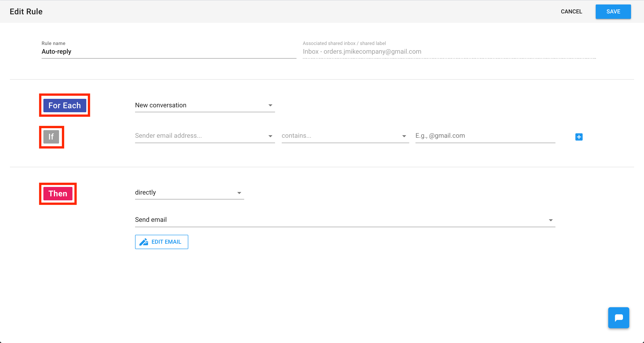This screenshot has height=343, width=644.
Task: Click the pink Then label
Action: tap(58, 193)
